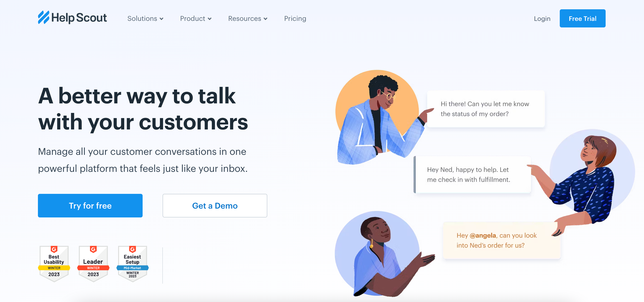Click the Easiest Setup Mid-Market badge
Screen dimensions: 644x302
[132, 263]
